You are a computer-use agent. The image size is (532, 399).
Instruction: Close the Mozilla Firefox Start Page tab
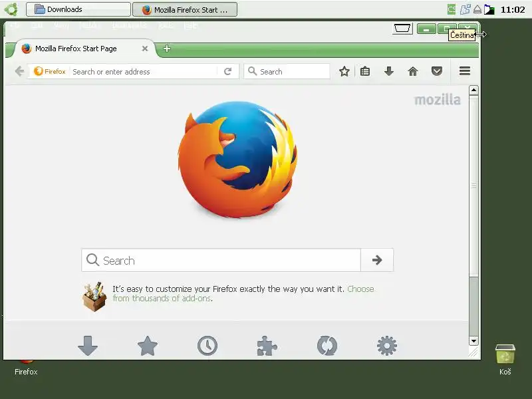coord(145,49)
